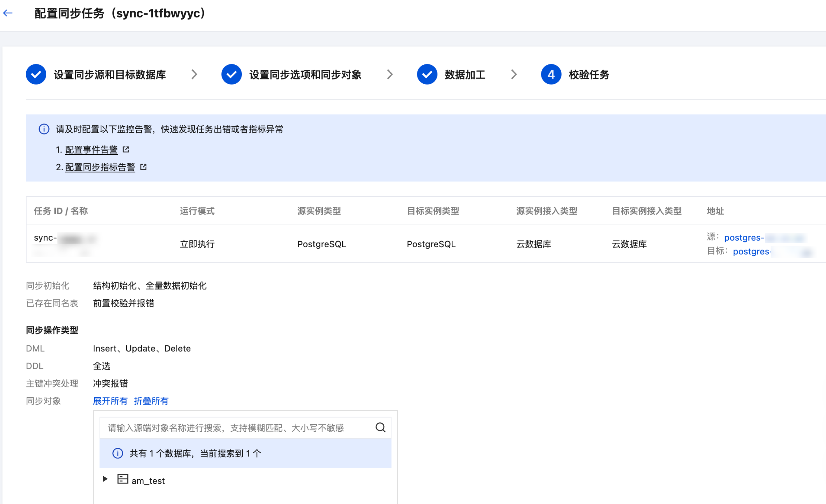
Task: Click the Insert、Update、Delete DML value
Action: 142,349
